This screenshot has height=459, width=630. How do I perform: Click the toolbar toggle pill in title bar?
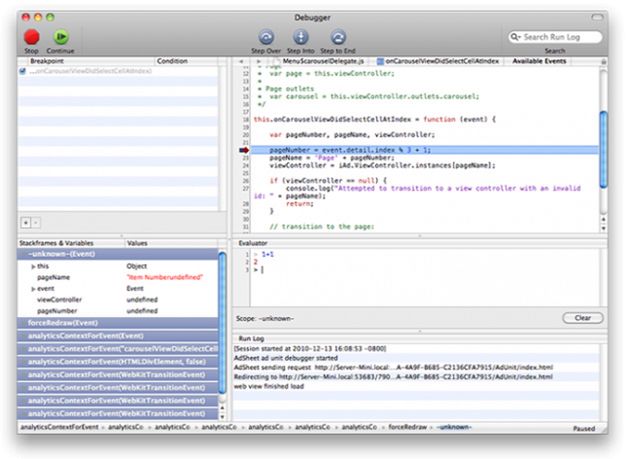pos(597,17)
